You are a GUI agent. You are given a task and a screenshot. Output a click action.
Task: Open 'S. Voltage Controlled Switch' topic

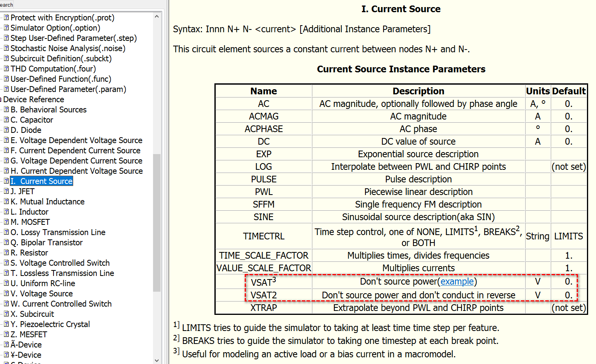coord(60,263)
